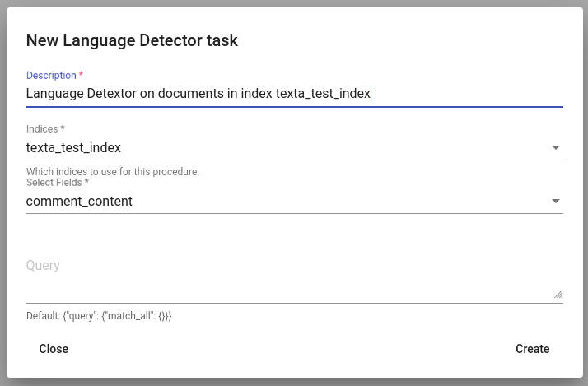The height and width of the screenshot is (386, 588).
Task: Click the word 'Language' starting the description
Action: 54,93
